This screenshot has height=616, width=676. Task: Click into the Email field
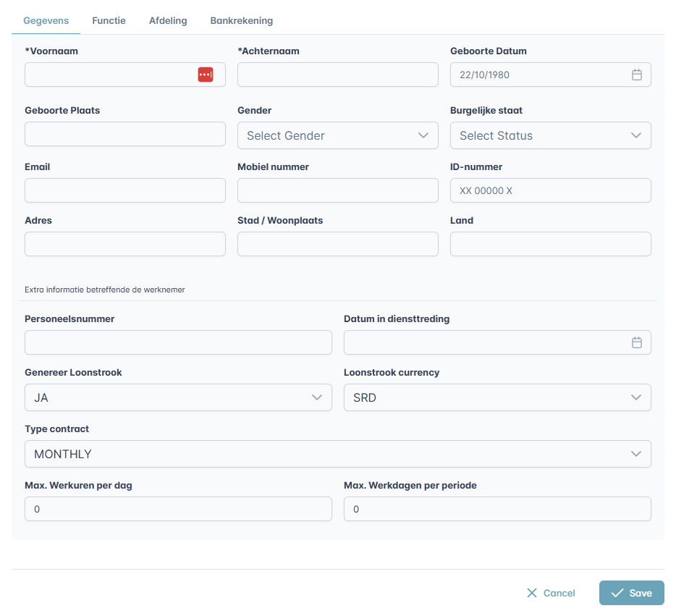tap(125, 190)
